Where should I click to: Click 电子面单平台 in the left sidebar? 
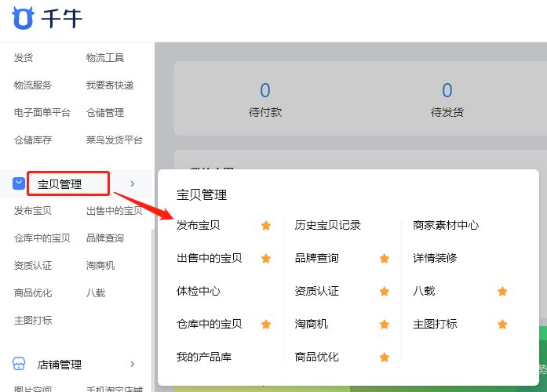[42, 113]
